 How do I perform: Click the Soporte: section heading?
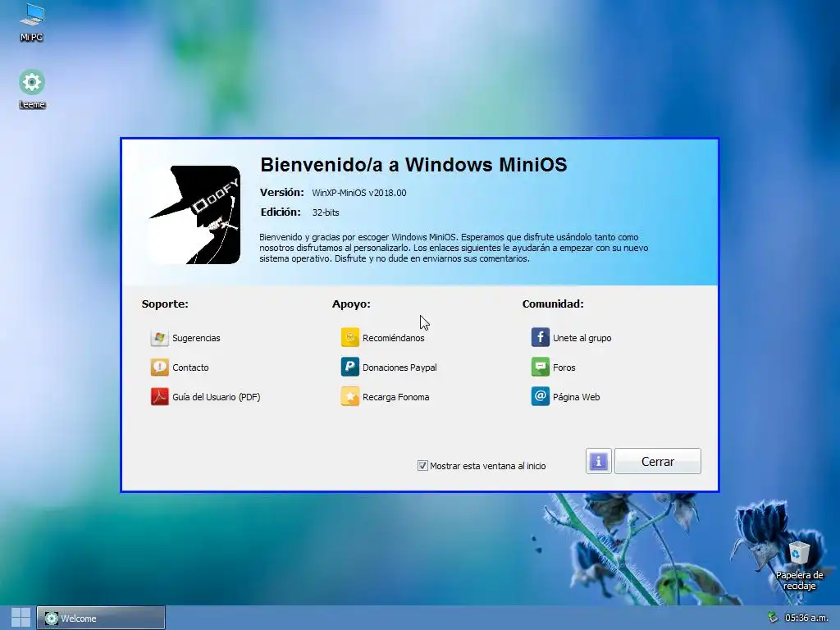coord(165,304)
